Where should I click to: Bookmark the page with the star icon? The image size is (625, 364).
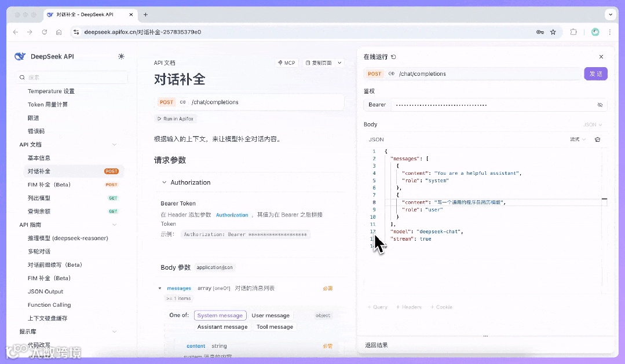(x=553, y=32)
